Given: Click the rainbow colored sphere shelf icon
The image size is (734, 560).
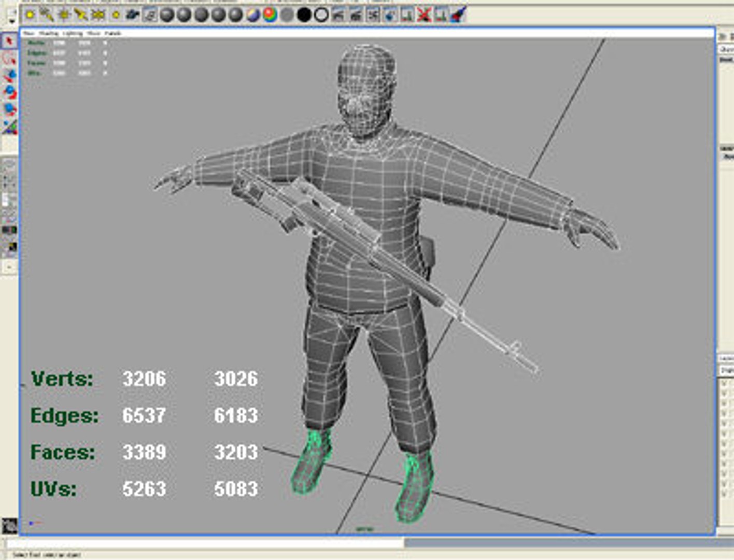Looking at the screenshot, I should coord(270,15).
